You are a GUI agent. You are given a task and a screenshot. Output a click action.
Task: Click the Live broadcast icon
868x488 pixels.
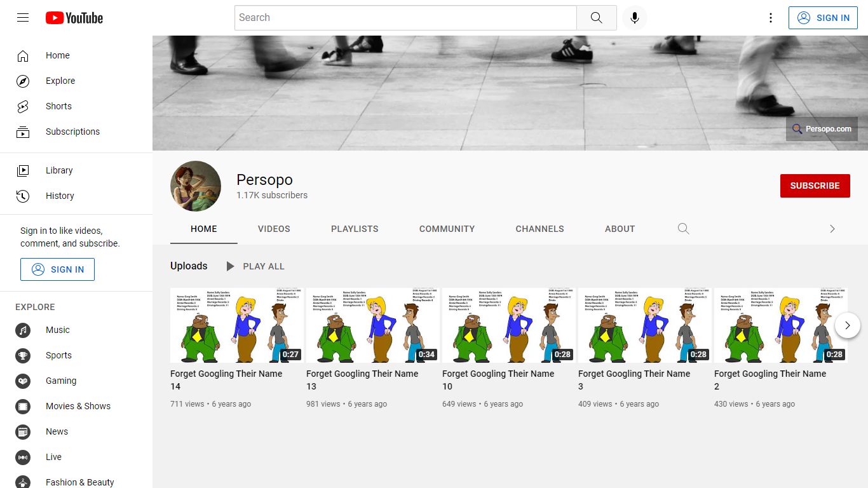click(23, 457)
